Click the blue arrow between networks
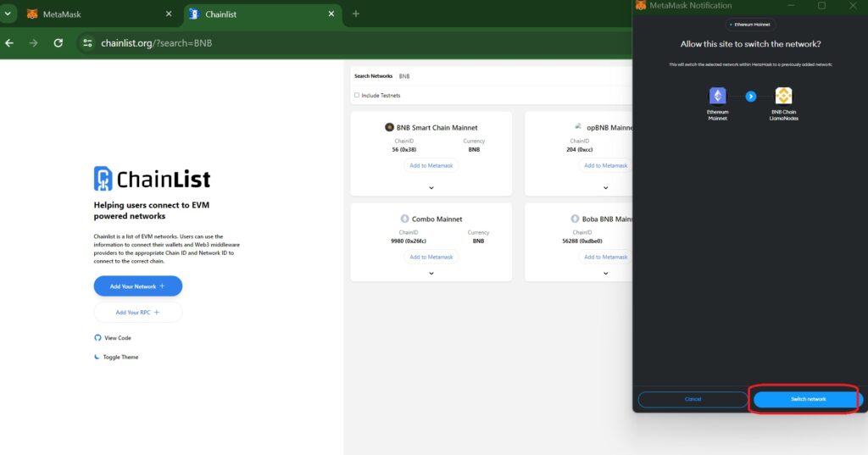The width and height of the screenshot is (868, 455). click(751, 97)
